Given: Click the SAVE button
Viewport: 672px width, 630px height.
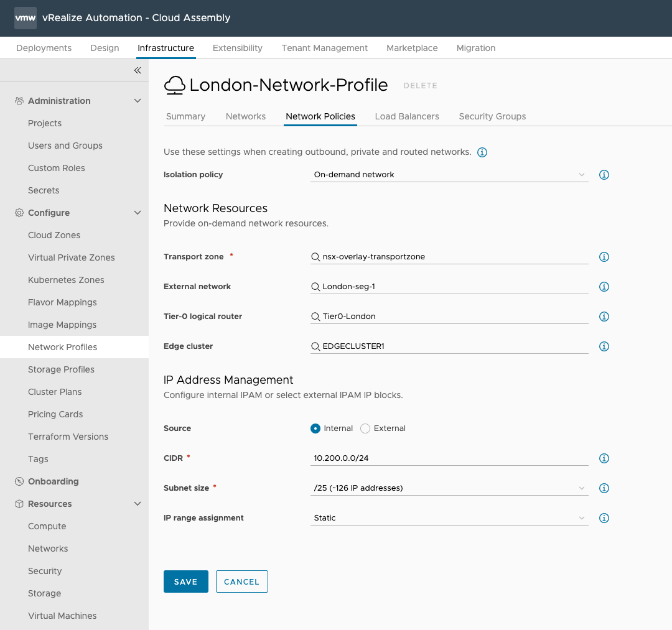Looking at the screenshot, I should click(x=185, y=581).
